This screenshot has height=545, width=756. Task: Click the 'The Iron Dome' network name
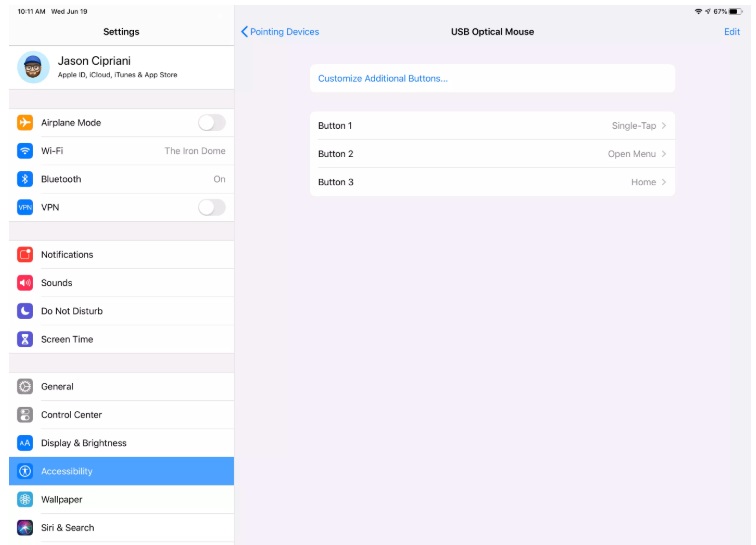tap(195, 151)
